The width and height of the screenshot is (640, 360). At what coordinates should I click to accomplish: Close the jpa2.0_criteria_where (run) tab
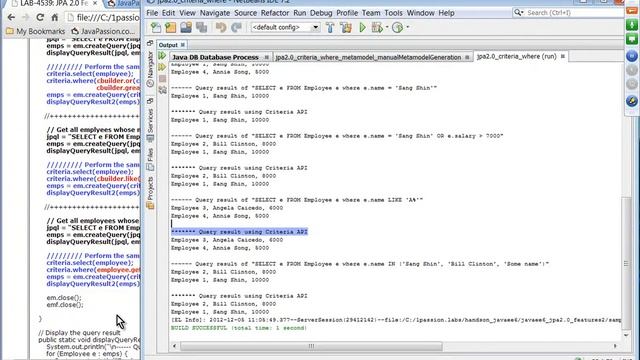pos(563,56)
